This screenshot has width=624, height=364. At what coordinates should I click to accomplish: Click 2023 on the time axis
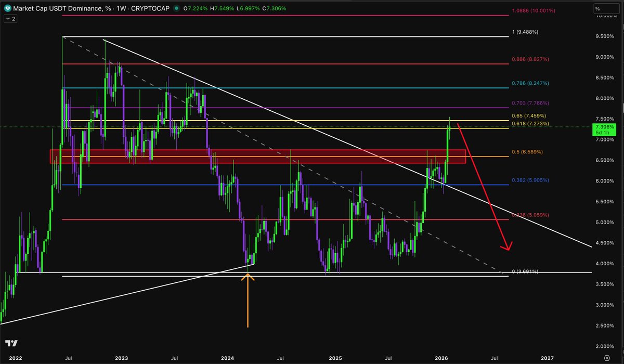[x=121, y=358]
